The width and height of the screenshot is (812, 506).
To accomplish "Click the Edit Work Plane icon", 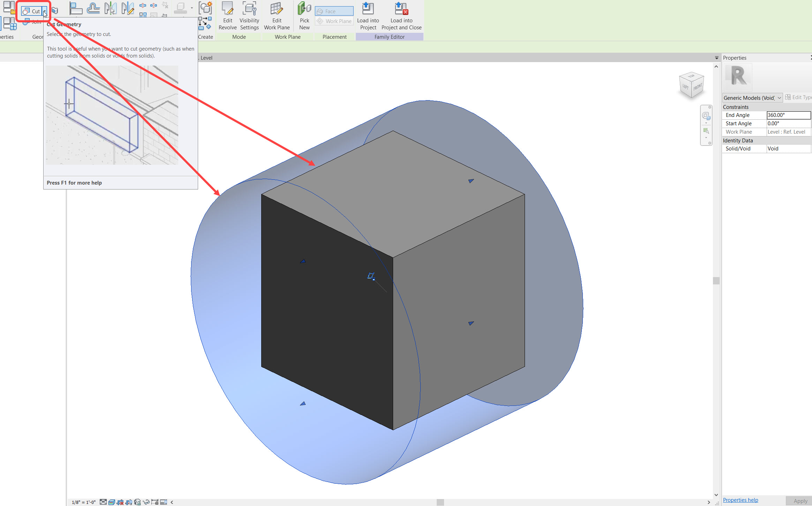I will pyautogui.click(x=277, y=16).
